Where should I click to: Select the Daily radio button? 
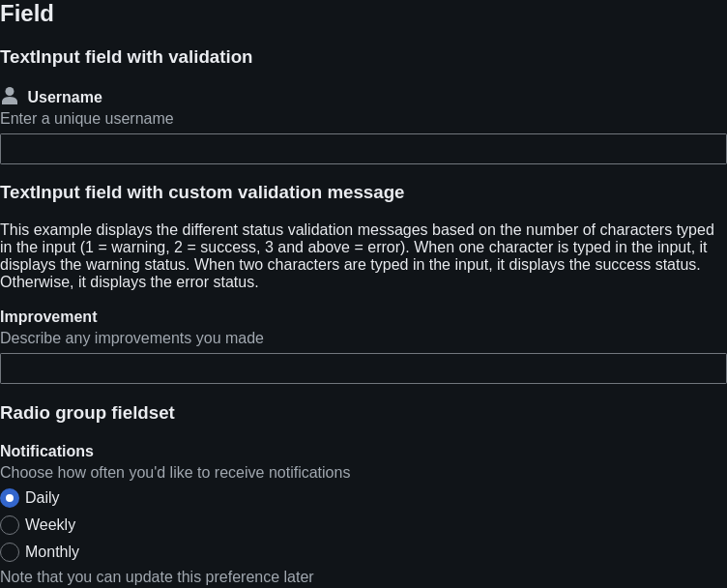click(10, 498)
